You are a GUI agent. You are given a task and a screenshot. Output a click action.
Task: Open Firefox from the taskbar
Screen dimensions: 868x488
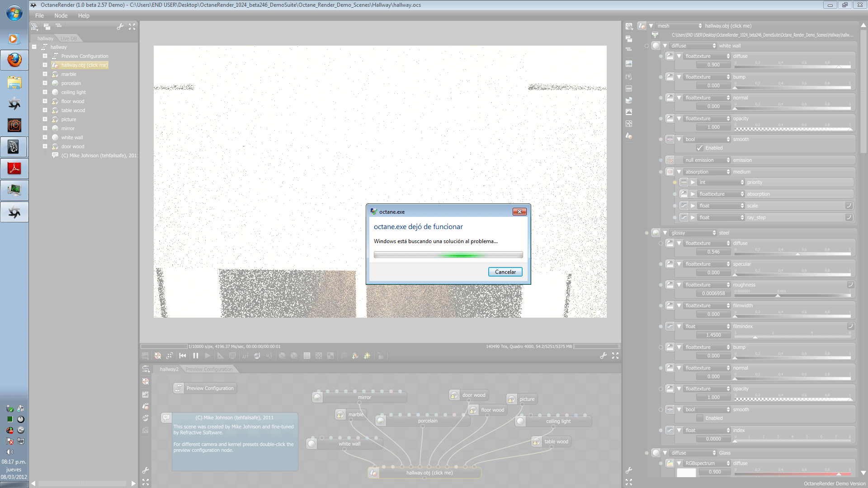[14, 60]
